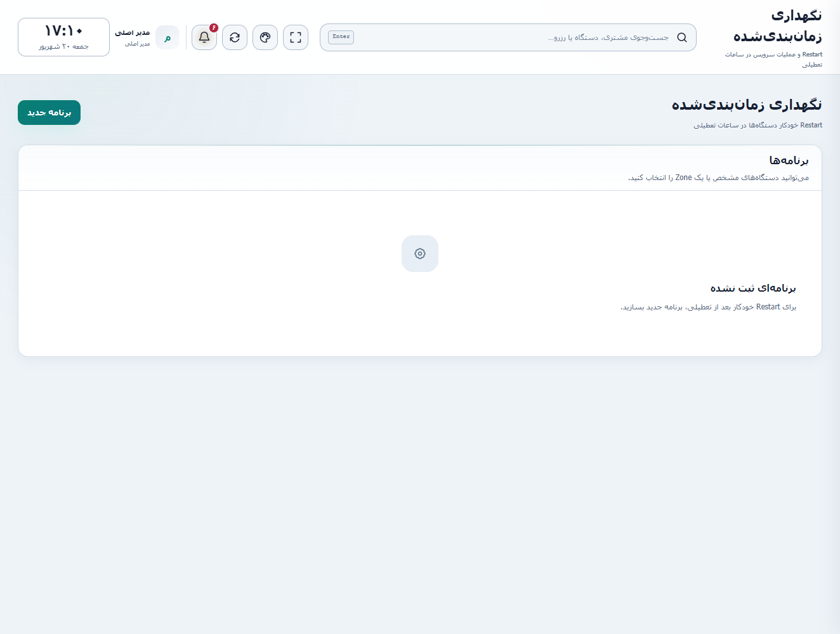
Task: Click the subtitle «Restart خودکار دستگاه‌ها در ساعات تعطیلی»
Action: [758, 126]
